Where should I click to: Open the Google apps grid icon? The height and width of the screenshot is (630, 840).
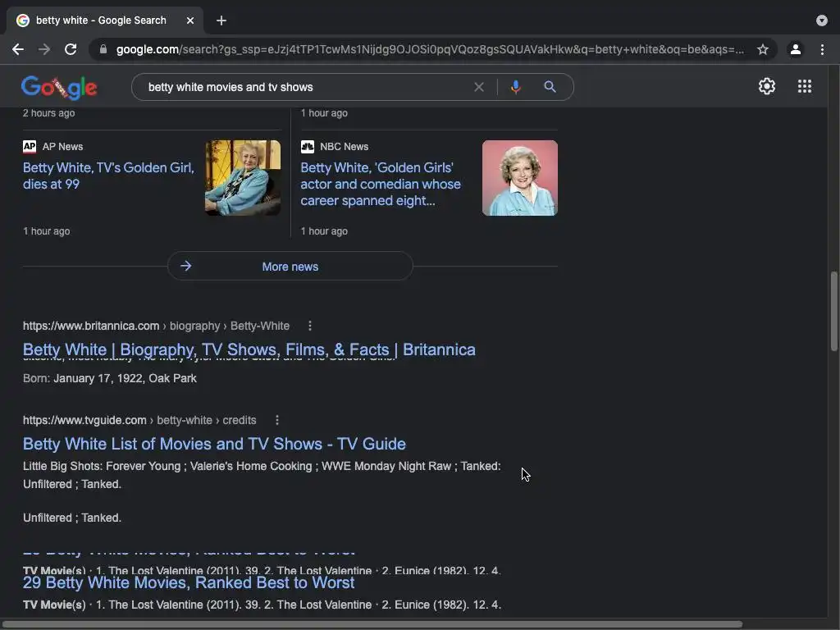point(804,86)
